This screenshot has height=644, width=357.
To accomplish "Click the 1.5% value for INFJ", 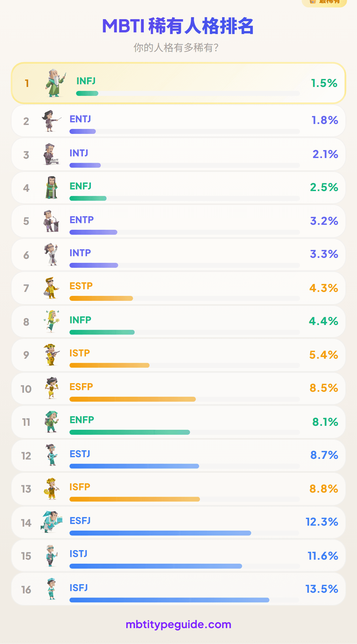I will point(324,83).
